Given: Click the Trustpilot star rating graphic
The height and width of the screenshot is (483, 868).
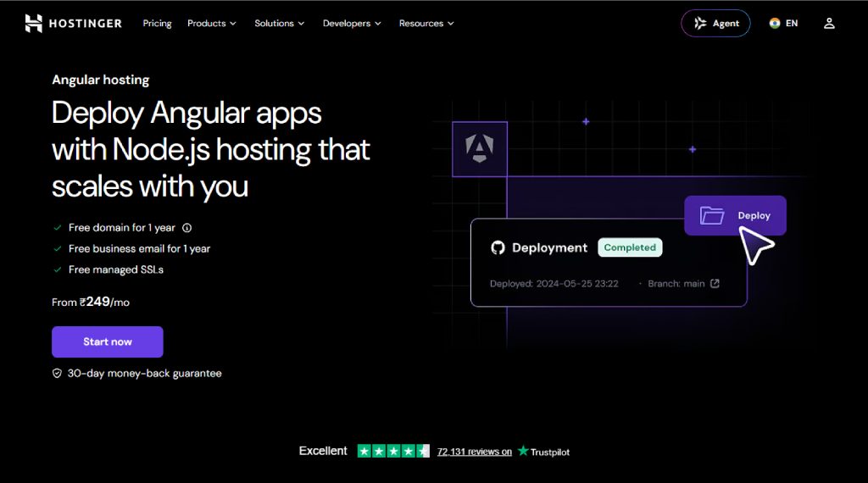Looking at the screenshot, I should pos(393,452).
